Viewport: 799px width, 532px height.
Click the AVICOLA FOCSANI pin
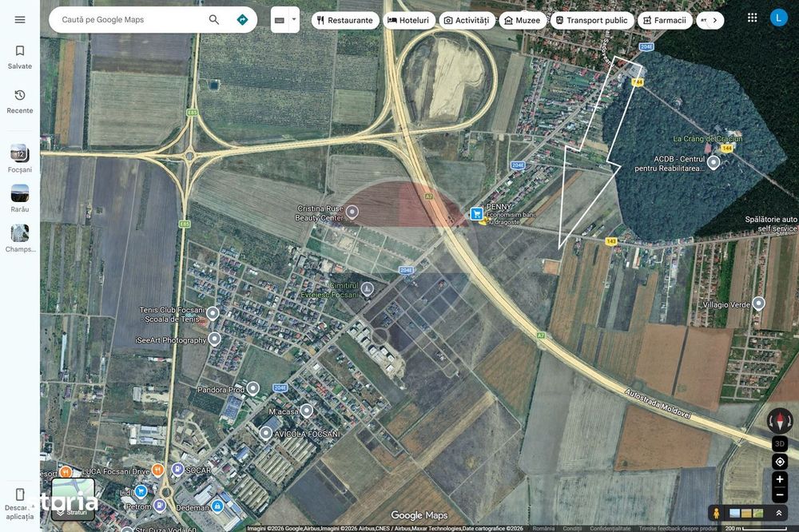click(265, 433)
